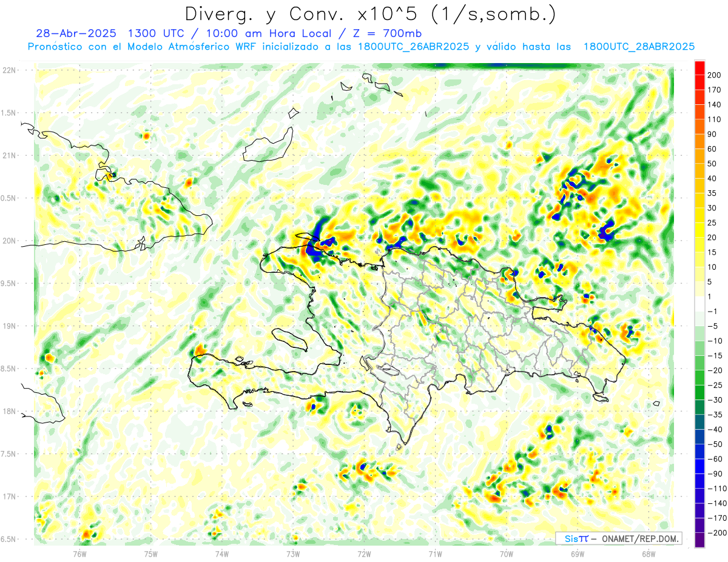Click the '68W' longitude label
728x562 pixels.
[x=649, y=554]
